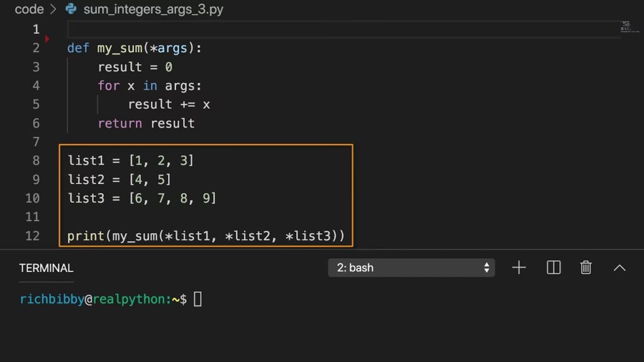
Task: Click line number 8 in the gutter
Action: (36, 161)
